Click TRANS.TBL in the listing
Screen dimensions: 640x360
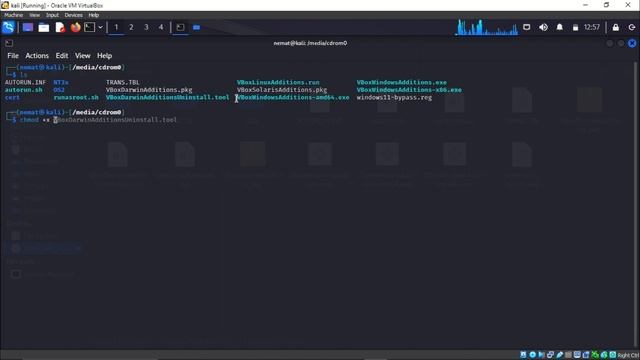(x=122, y=82)
